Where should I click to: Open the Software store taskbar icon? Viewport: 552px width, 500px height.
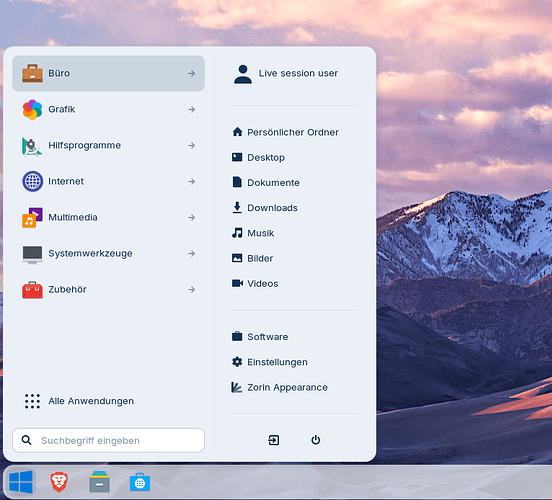tap(140, 482)
